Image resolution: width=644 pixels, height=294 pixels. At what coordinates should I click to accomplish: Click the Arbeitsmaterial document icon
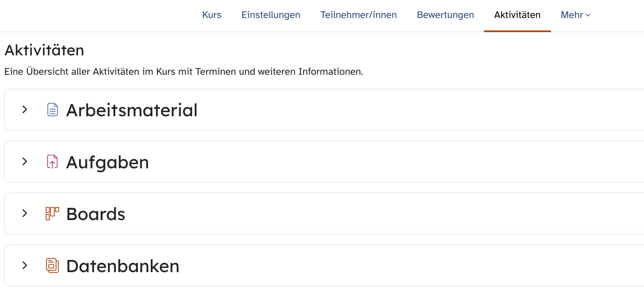point(52,110)
